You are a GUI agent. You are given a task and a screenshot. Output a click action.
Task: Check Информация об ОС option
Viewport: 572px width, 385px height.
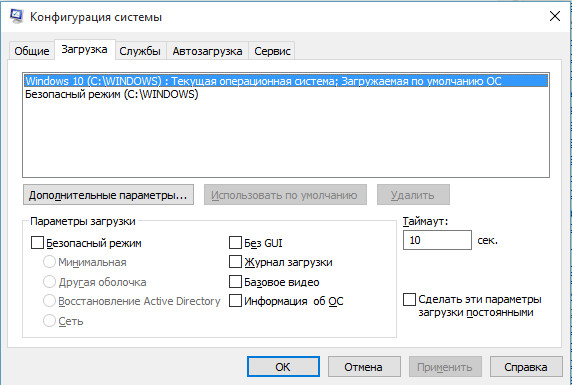point(235,301)
